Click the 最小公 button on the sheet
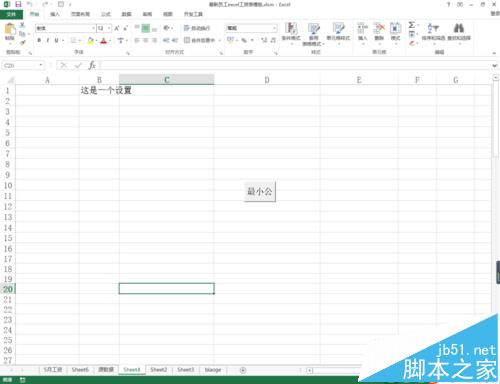 pos(260,192)
